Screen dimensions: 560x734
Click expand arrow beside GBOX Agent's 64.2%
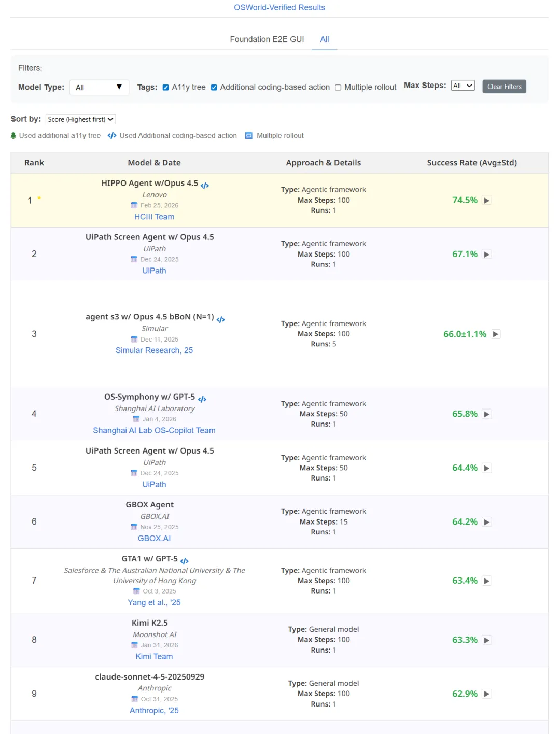tap(486, 522)
